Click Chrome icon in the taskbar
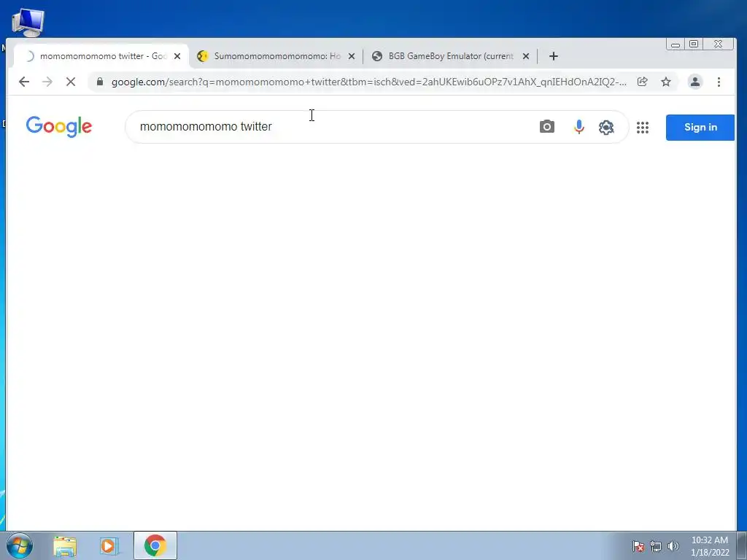This screenshot has height=560, width=747. coord(155,545)
